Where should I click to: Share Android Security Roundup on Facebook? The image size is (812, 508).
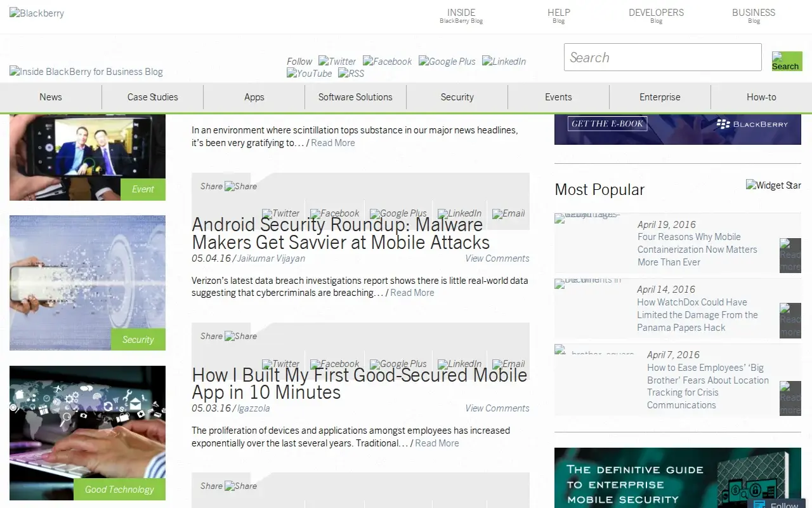(335, 213)
